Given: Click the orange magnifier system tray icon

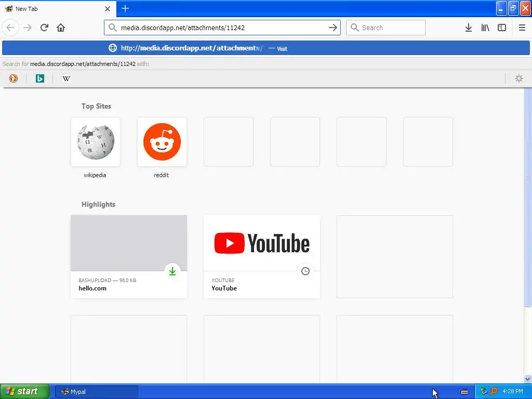Looking at the screenshot, I should click(x=494, y=391).
